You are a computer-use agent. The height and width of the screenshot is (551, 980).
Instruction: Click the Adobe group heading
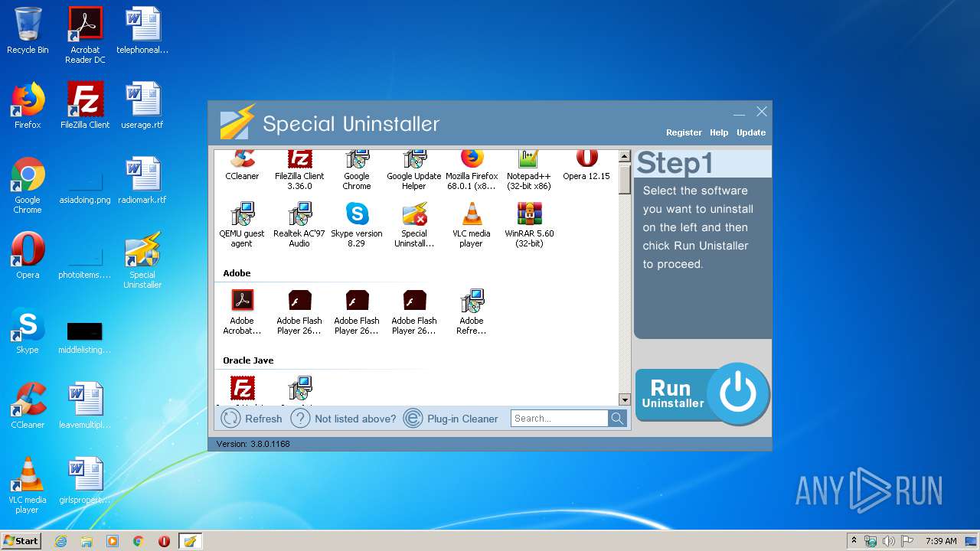point(237,273)
